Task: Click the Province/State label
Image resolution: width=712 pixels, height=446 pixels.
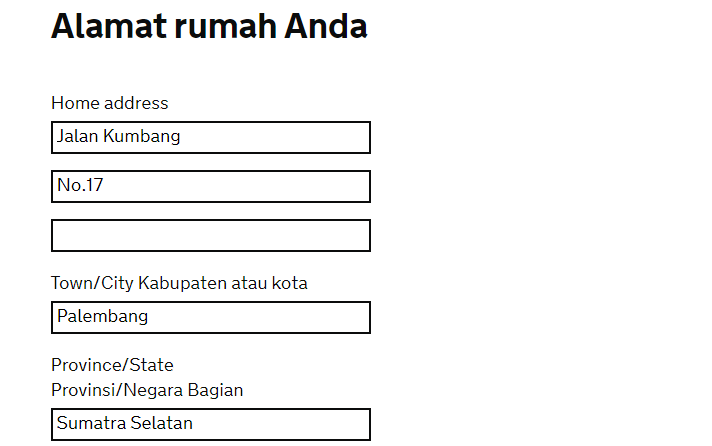Action: tap(112, 364)
